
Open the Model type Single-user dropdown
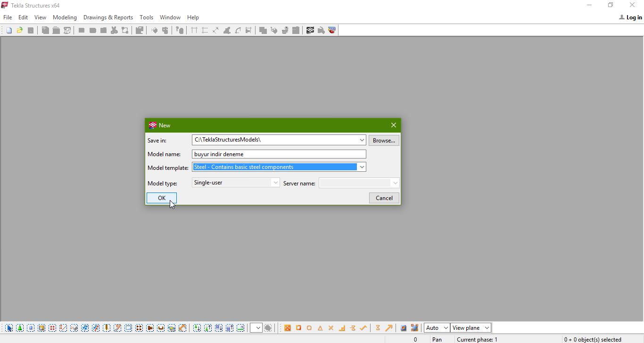point(236,183)
